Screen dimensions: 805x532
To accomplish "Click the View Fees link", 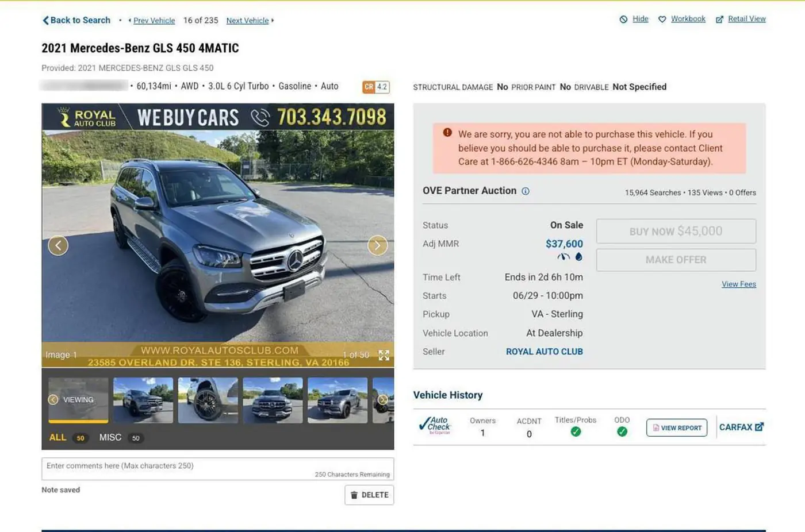I will point(739,284).
